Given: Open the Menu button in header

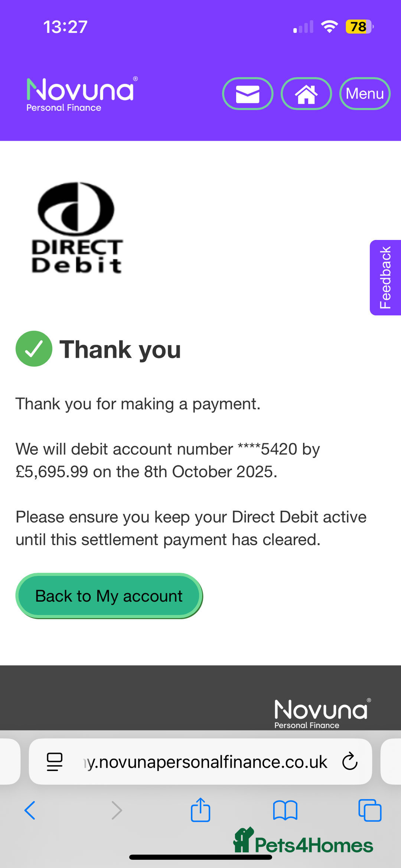Looking at the screenshot, I should pyautogui.click(x=365, y=94).
